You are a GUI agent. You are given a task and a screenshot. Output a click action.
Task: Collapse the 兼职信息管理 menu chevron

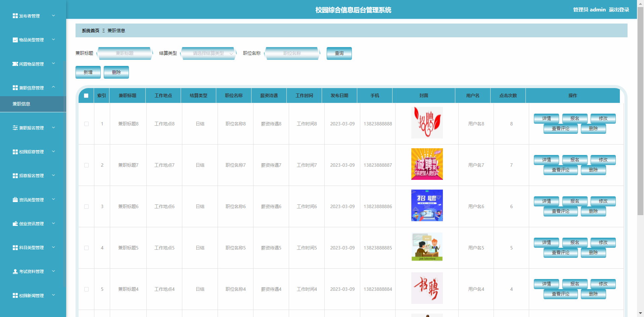point(53,87)
